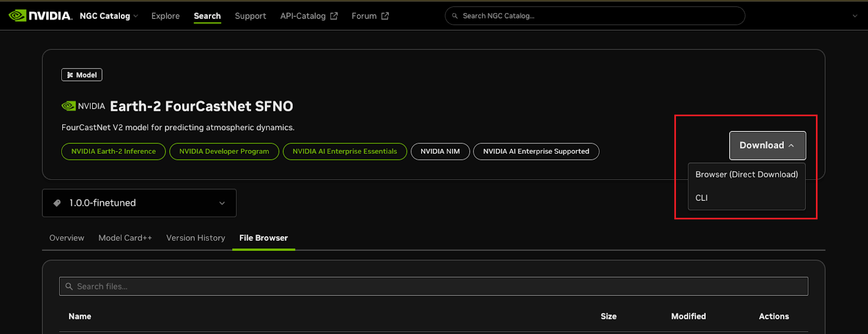Switch to the Model Card++ tab
The height and width of the screenshot is (334, 868).
pos(125,238)
